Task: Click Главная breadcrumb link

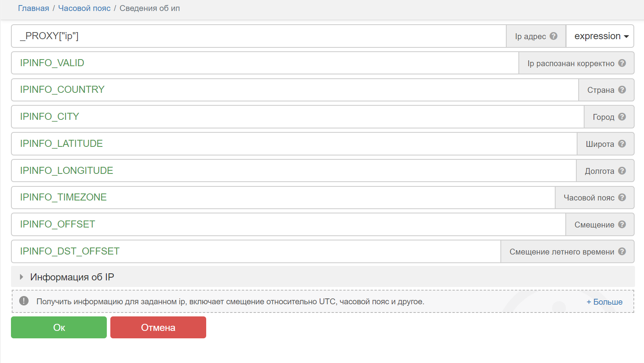Action: click(x=34, y=8)
